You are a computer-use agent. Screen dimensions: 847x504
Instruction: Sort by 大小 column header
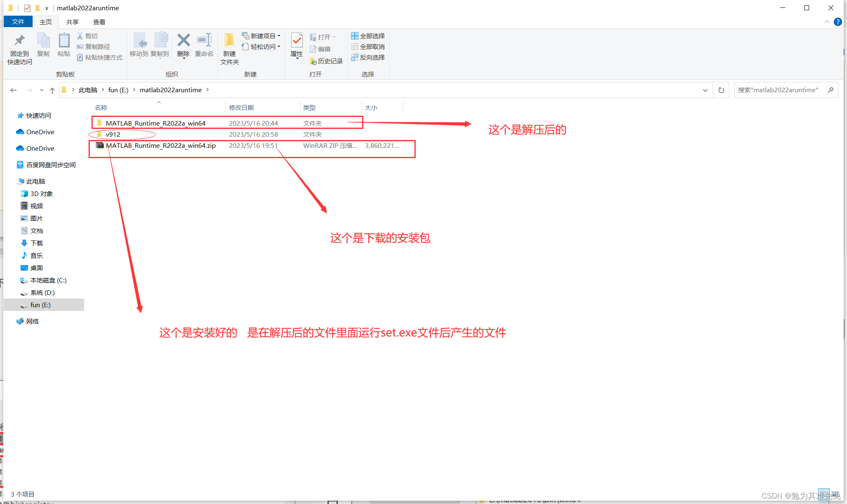coord(371,108)
